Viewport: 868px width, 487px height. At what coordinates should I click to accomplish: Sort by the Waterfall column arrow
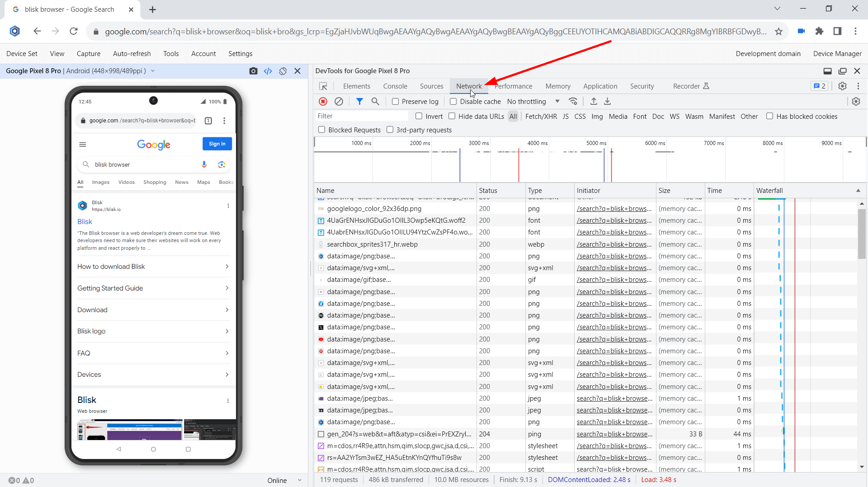[858, 191]
